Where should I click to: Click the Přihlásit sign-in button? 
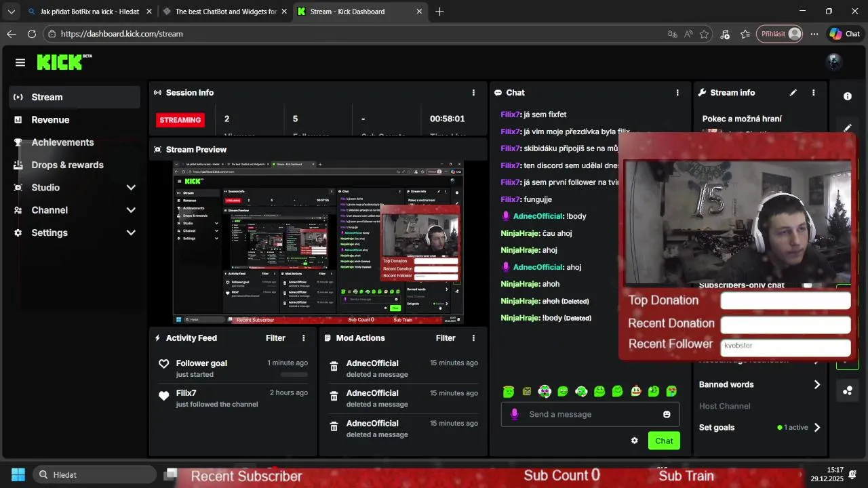pos(780,34)
